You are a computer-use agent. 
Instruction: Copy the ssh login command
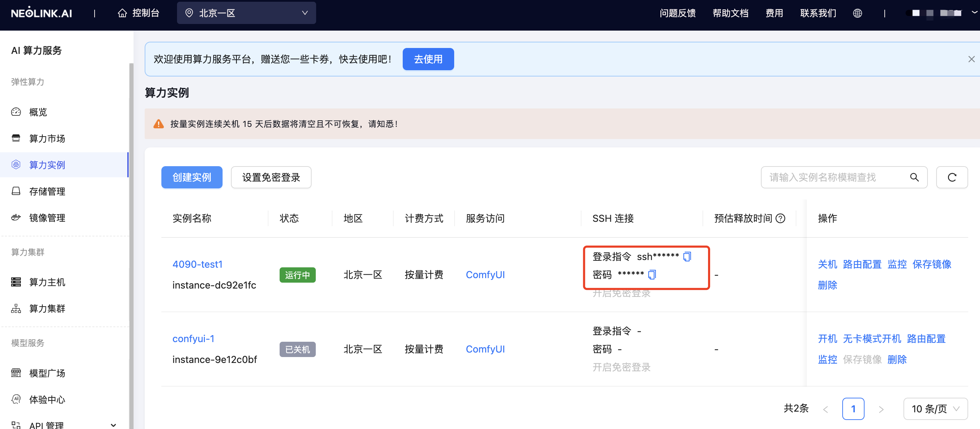coord(687,257)
